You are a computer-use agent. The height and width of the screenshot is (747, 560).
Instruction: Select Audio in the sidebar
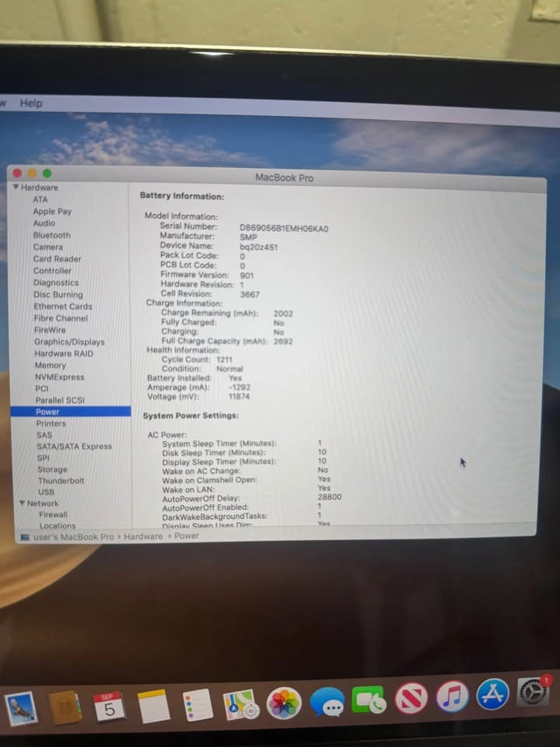click(x=44, y=223)
